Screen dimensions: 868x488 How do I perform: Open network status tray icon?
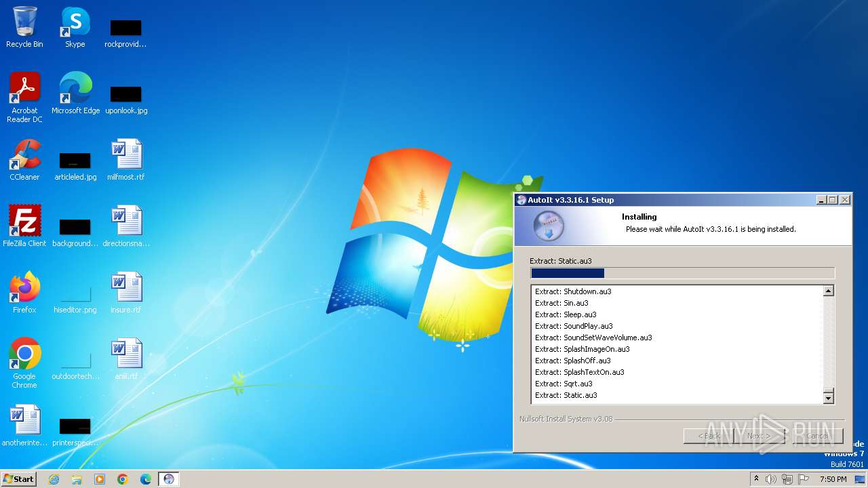787,479
